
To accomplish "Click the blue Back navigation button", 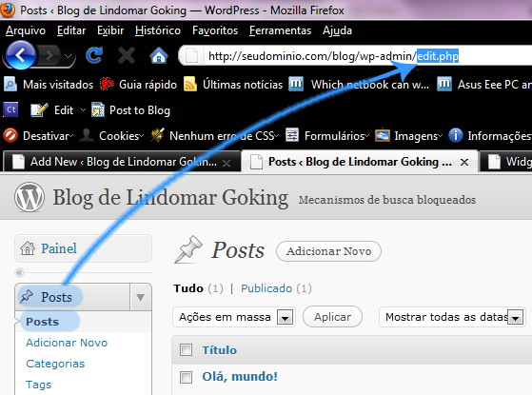I will 21,55.
